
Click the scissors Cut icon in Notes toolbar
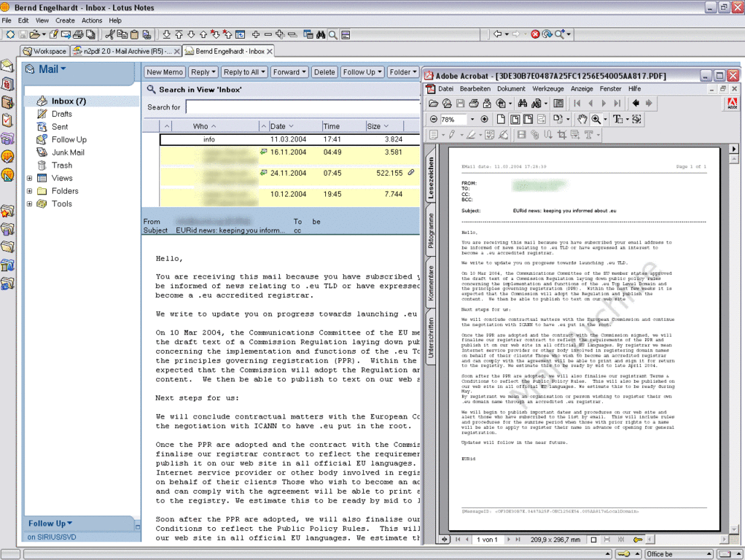110,34
